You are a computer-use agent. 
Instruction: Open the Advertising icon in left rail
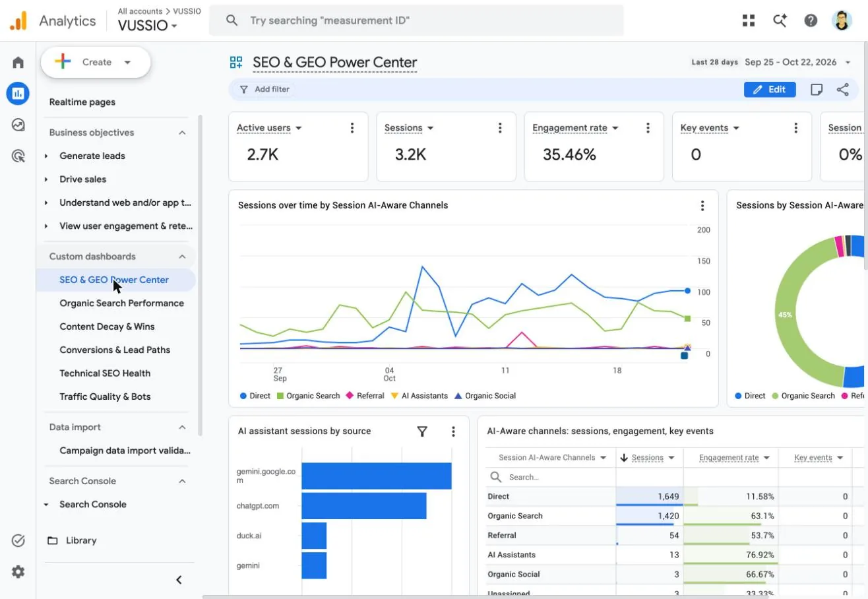(x=18, y=156)
